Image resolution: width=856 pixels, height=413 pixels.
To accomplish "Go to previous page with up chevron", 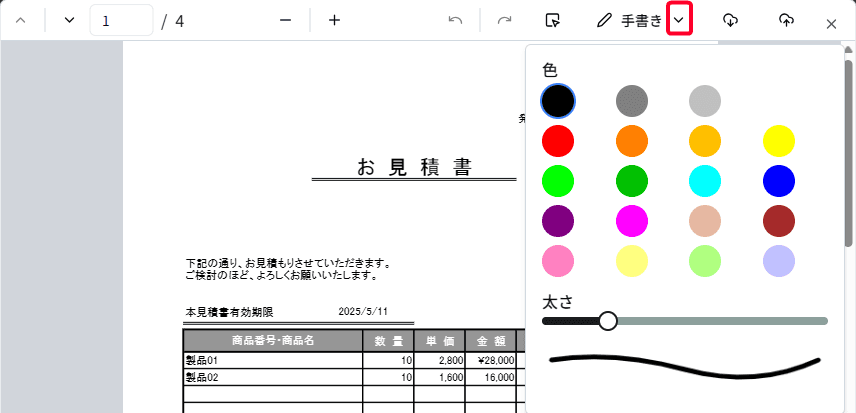I will 21,21.
